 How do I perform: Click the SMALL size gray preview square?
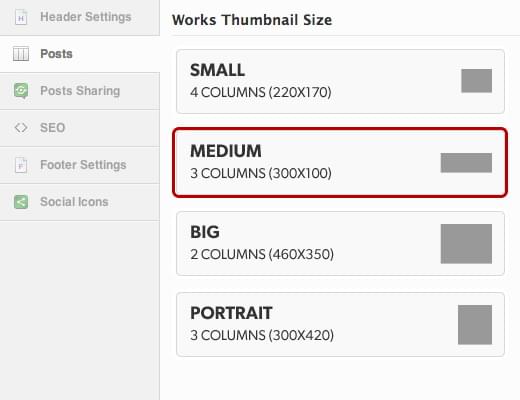pyautogui.click(x=476, y=81)
